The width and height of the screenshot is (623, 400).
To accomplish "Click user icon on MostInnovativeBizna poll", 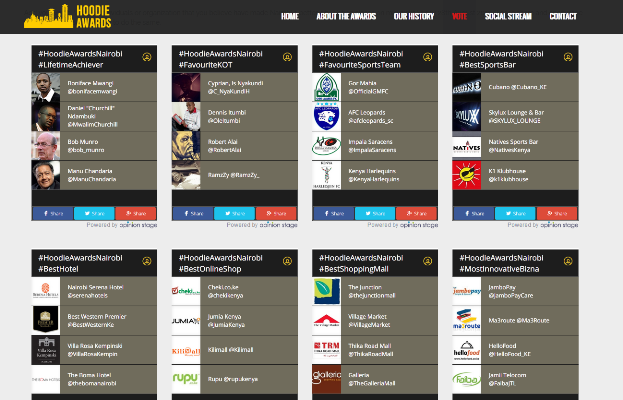I will (568, 261).
